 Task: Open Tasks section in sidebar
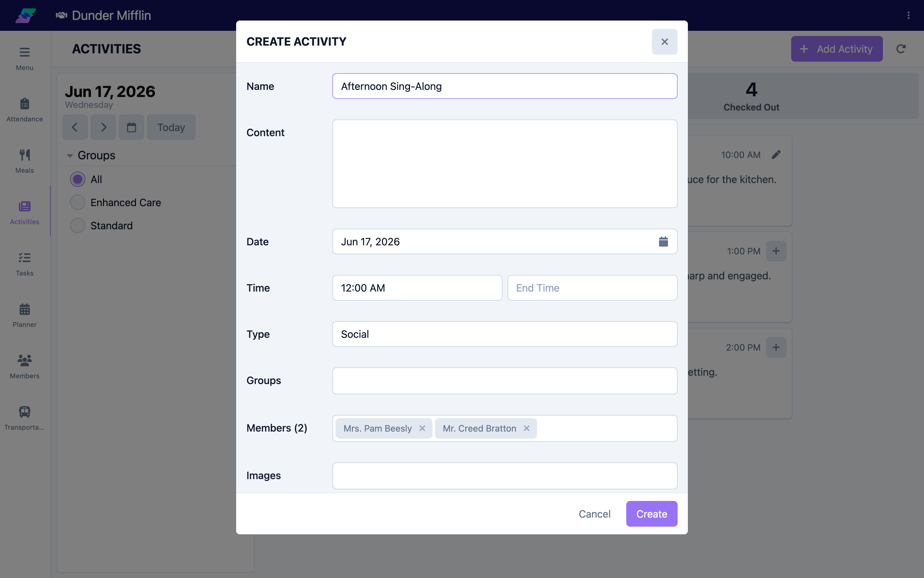pos(24,264)
